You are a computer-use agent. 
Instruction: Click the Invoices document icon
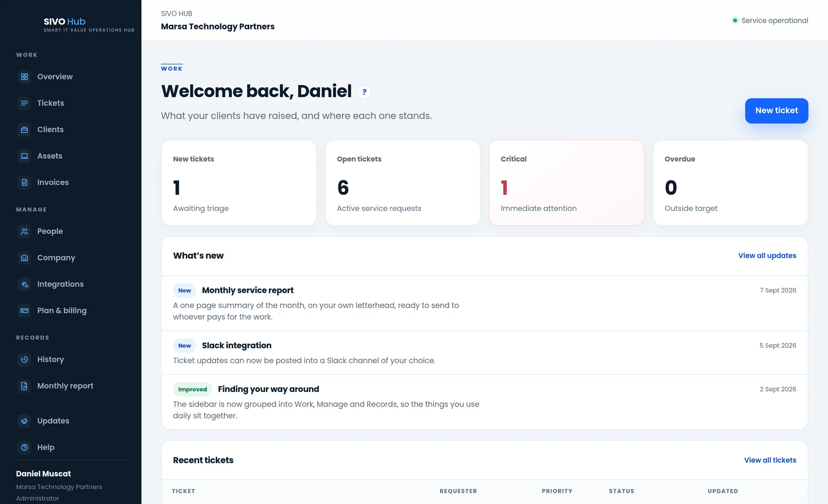(24, 182)
